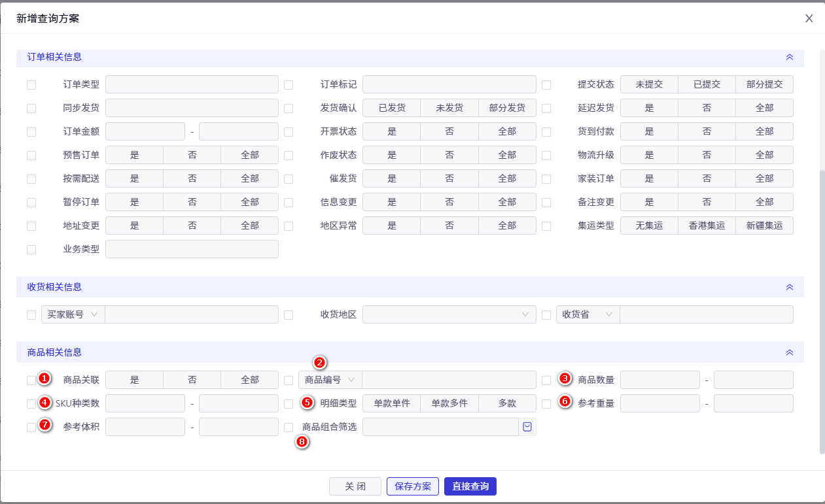
Task: Select 是 for 延迟发货
Action: coord(649,108)
